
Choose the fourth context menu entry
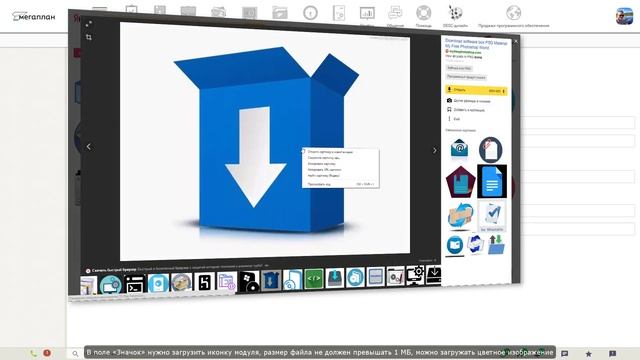tap(324, 169)
